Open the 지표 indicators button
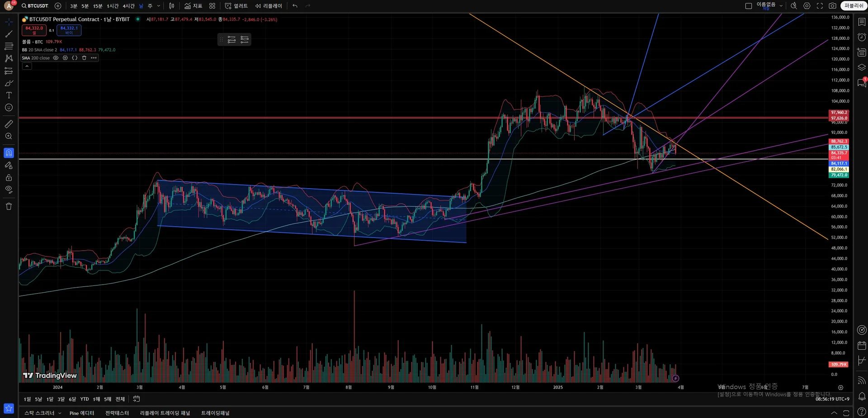 (x=193, y=6)
